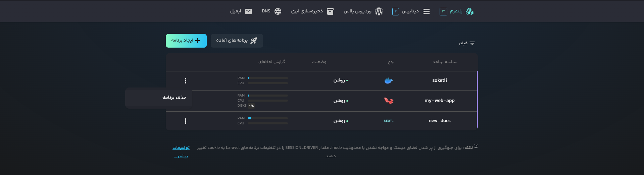The width and height of the screenshot is (644, 175).
Task: Open the فیلتر filter options
Action: click(467, 43)
